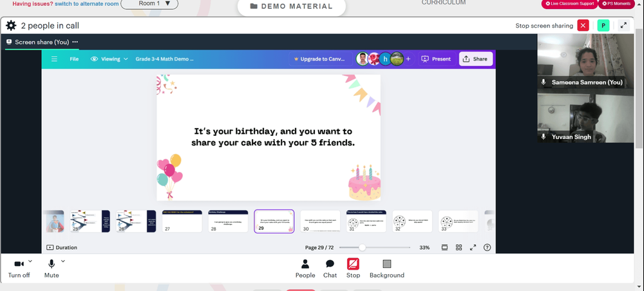Open the call settings gear icon
The width and height of the screenshot is (644, 291).
[x=11, y=26]
